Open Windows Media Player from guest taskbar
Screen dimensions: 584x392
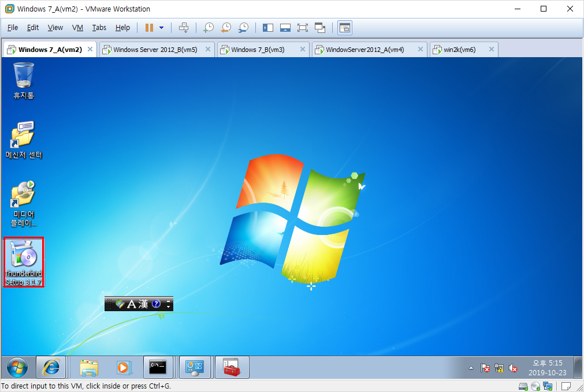coord(123,367)
